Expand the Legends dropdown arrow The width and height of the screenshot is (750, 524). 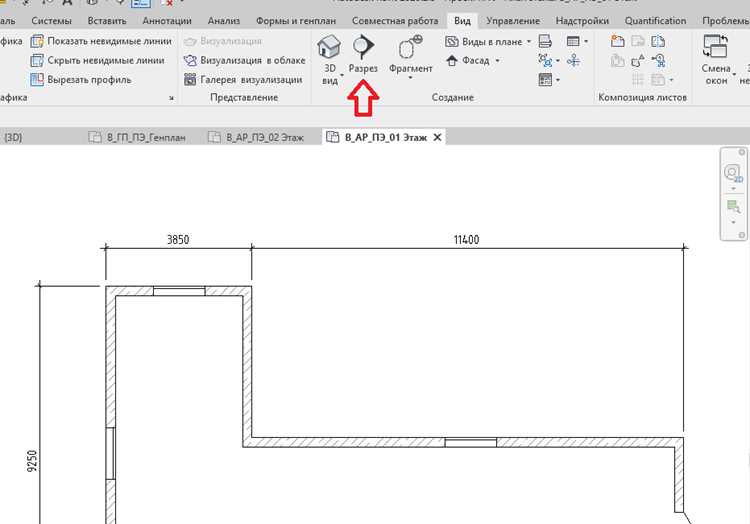[558, 80]
